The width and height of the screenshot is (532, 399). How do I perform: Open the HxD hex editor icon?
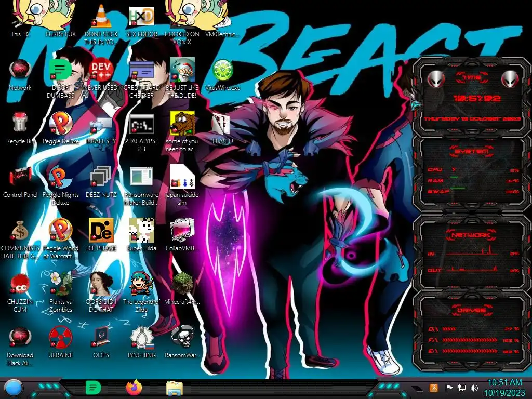coord(141,16)
